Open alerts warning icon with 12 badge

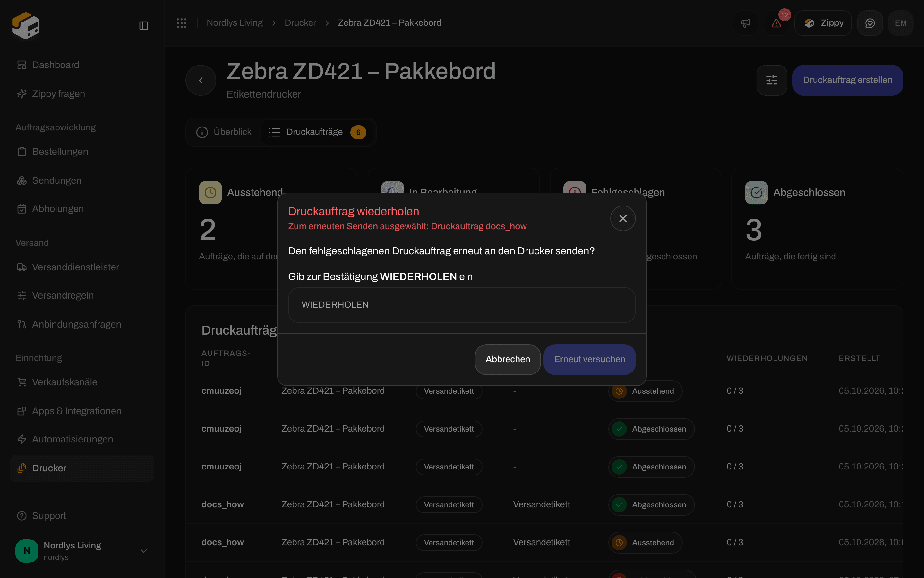tap(776, 23)
